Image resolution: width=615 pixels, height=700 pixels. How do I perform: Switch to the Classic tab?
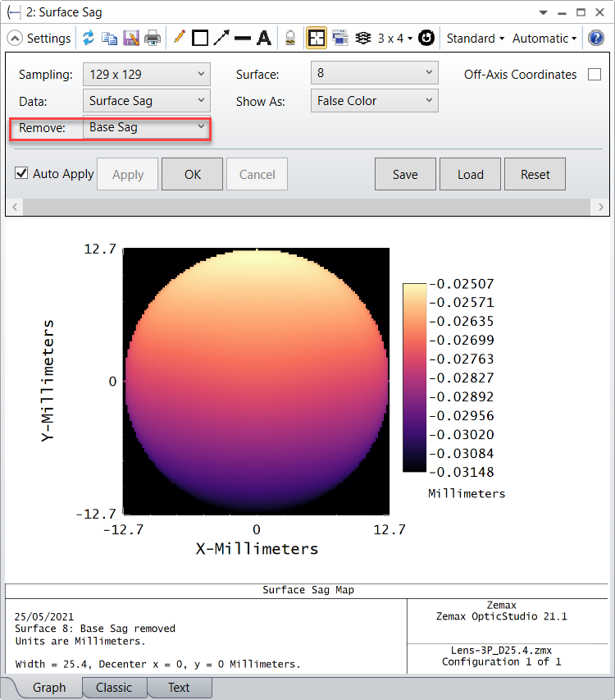pos(114,688)
